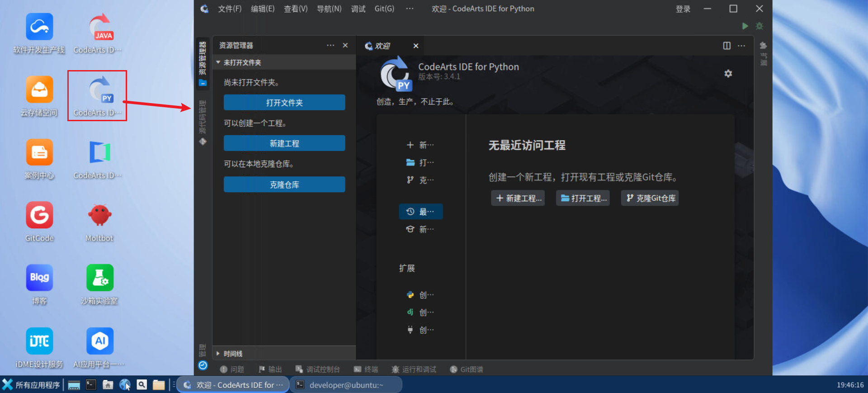Select the 资源管理器 activity bar icon
This screenshot has height=393, width=868.
pos(203,64)
